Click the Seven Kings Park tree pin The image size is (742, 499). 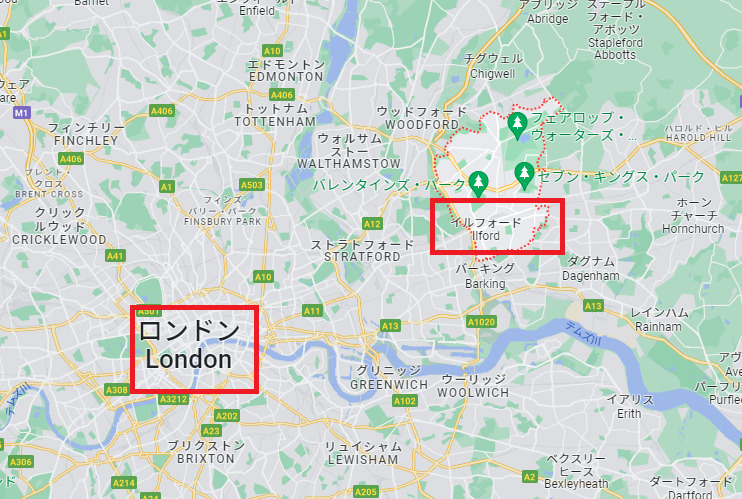click(524, 175)
